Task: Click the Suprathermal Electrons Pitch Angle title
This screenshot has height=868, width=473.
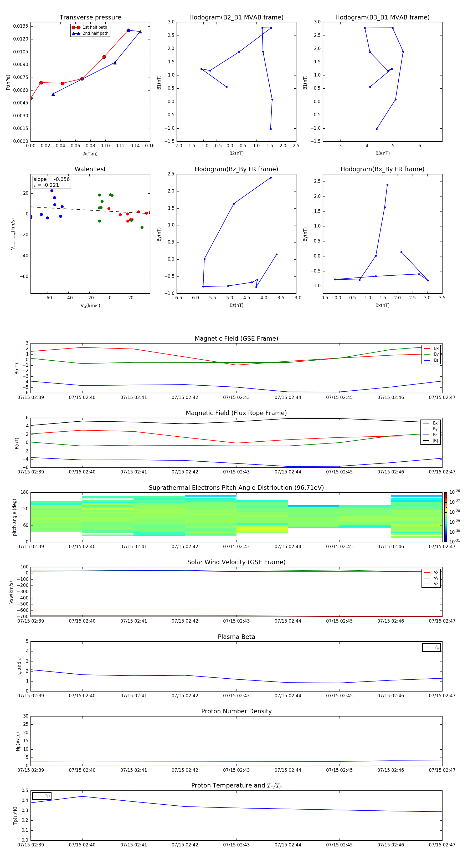Action: point(236,488)
